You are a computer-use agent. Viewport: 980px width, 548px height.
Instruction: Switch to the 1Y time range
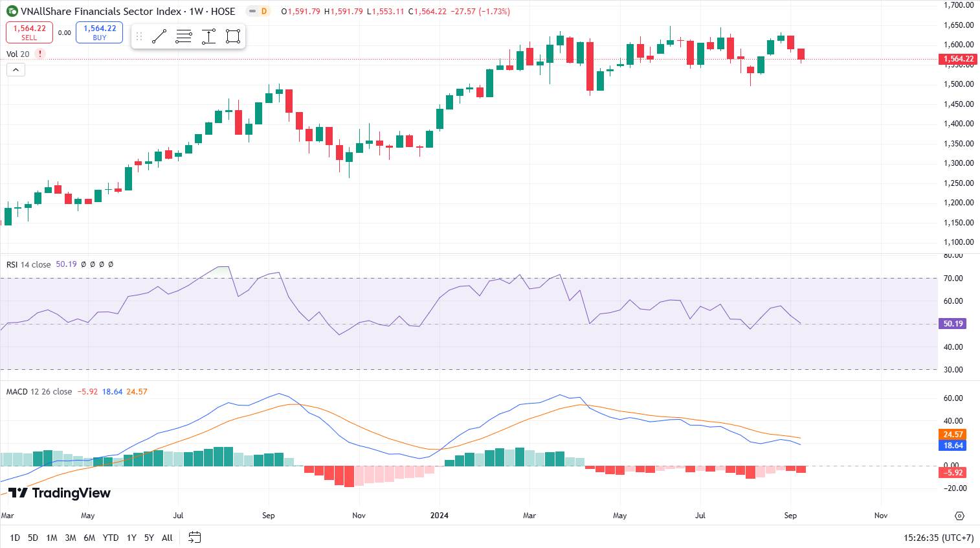click(x=131, y=538)
